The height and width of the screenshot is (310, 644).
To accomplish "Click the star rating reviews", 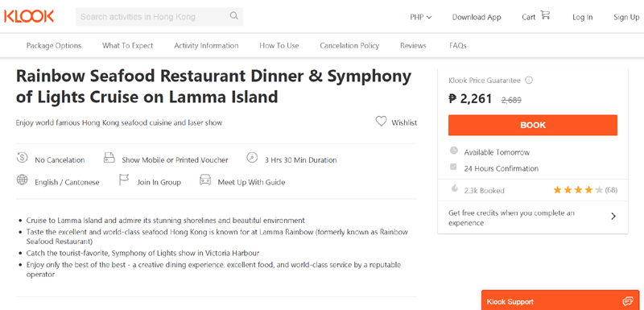I will [x=585, y=190].
